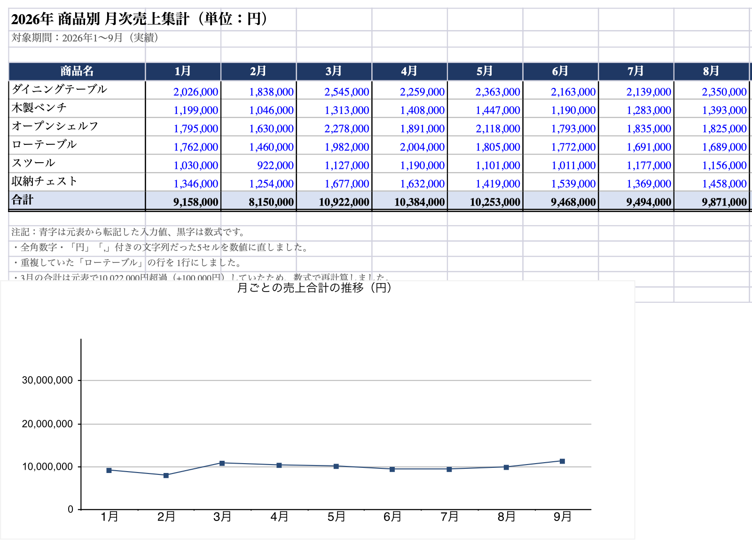Select the 1月 column header

tap(183, 71)
